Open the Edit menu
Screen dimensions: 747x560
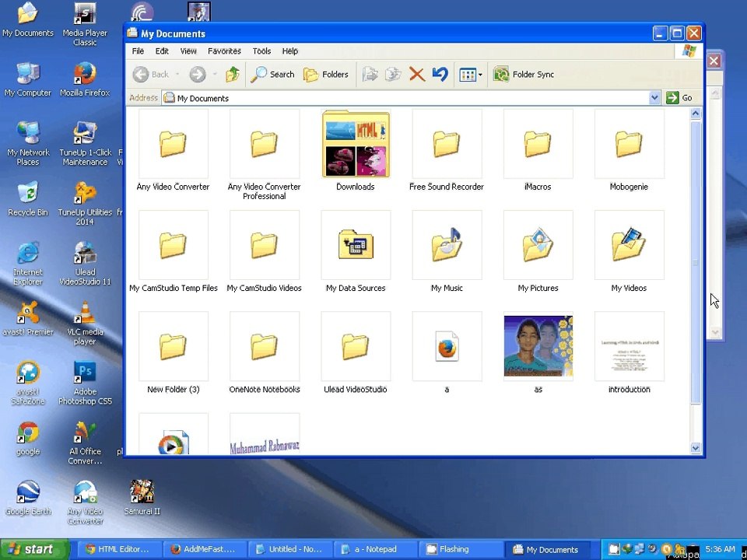[162, 51]
